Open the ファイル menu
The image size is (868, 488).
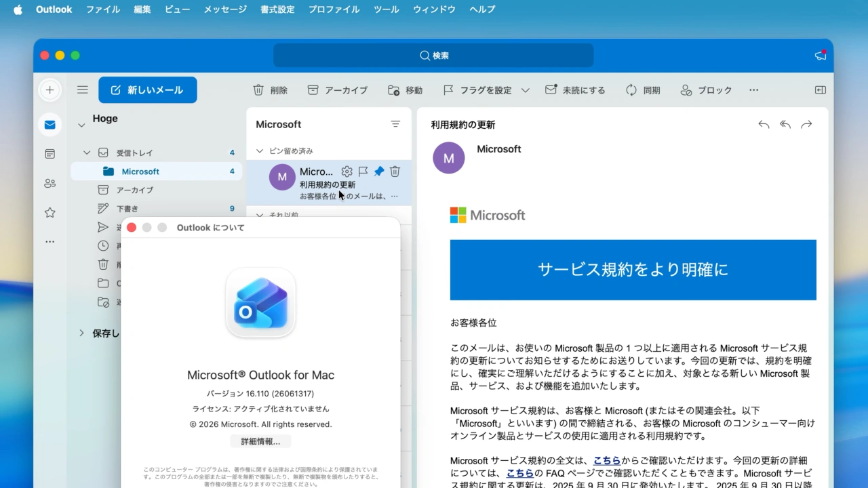tap(103, 9)
